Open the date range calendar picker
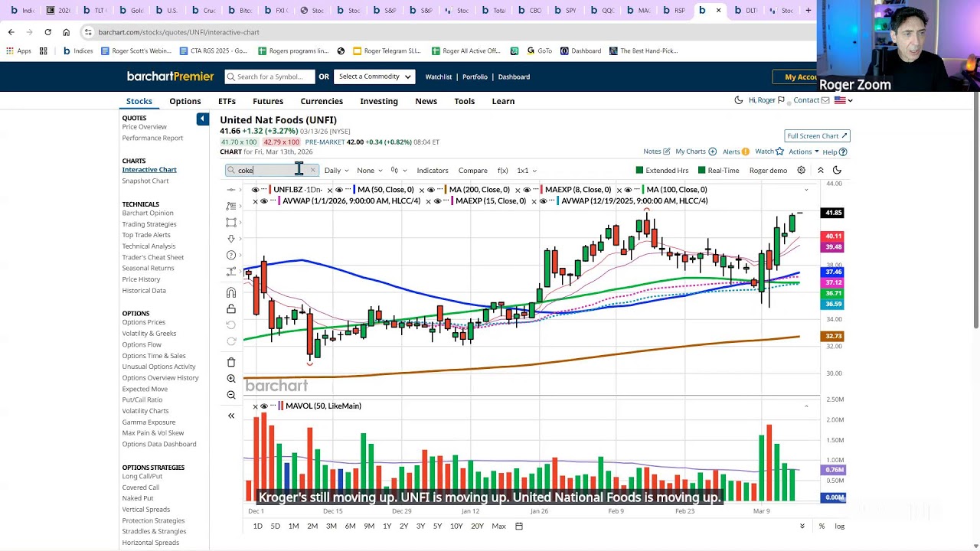Viewport: 980px width, 551px height. click(519, 527)
